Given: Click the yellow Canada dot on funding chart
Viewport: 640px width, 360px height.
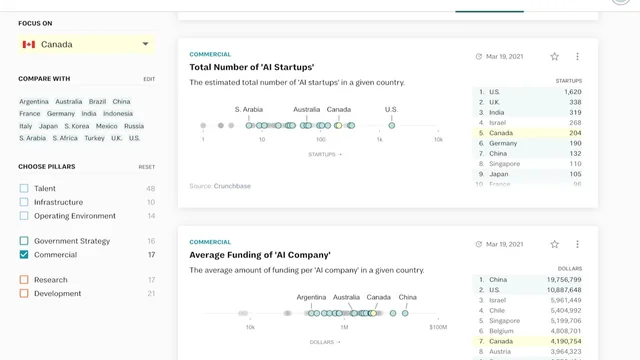Looking at the screenshot, I should [x=373, y=313].
